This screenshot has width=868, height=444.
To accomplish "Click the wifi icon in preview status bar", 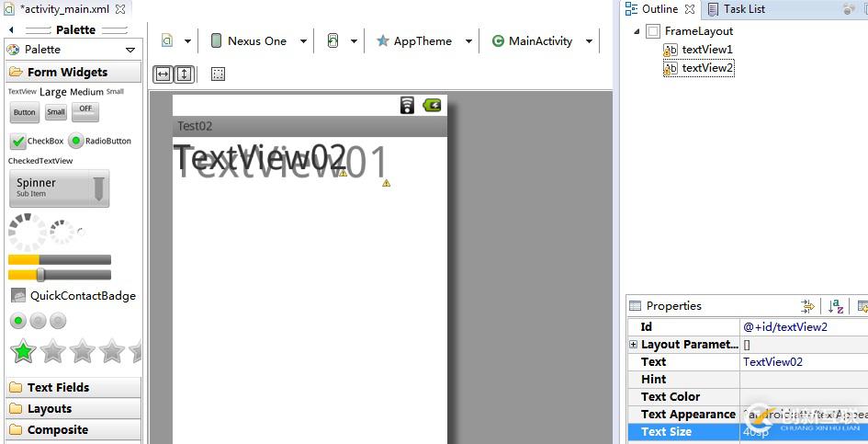I will point(407,106).
